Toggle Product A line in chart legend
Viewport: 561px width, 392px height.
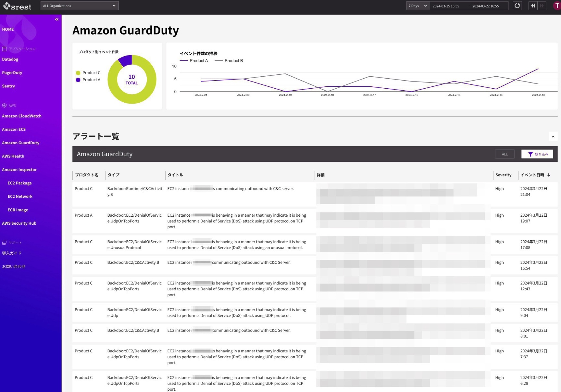tap(194, 61)
